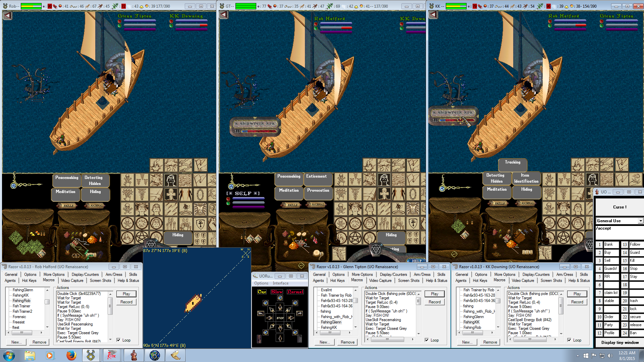Click the Razor icon in the taskbar
Viewport: 644px width, 362px height.
111,355
